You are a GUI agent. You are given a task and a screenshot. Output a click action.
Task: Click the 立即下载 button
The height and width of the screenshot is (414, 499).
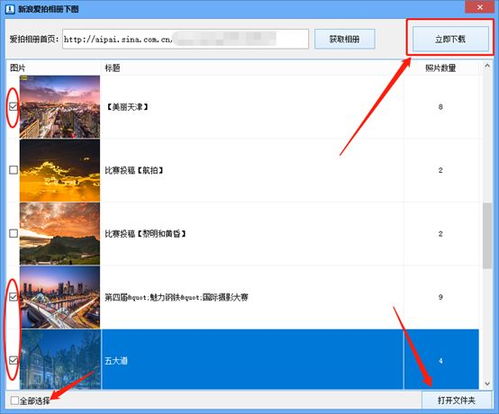pos(450,39)
